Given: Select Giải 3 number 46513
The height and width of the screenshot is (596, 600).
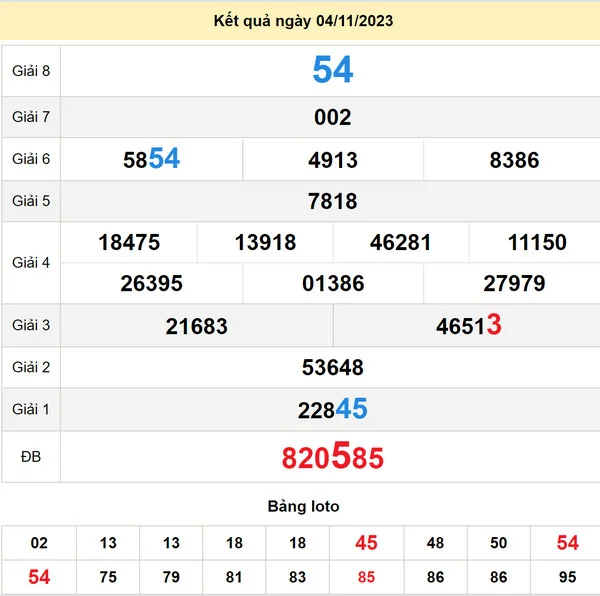Looking at the screenshot, I should click(468, 326).
